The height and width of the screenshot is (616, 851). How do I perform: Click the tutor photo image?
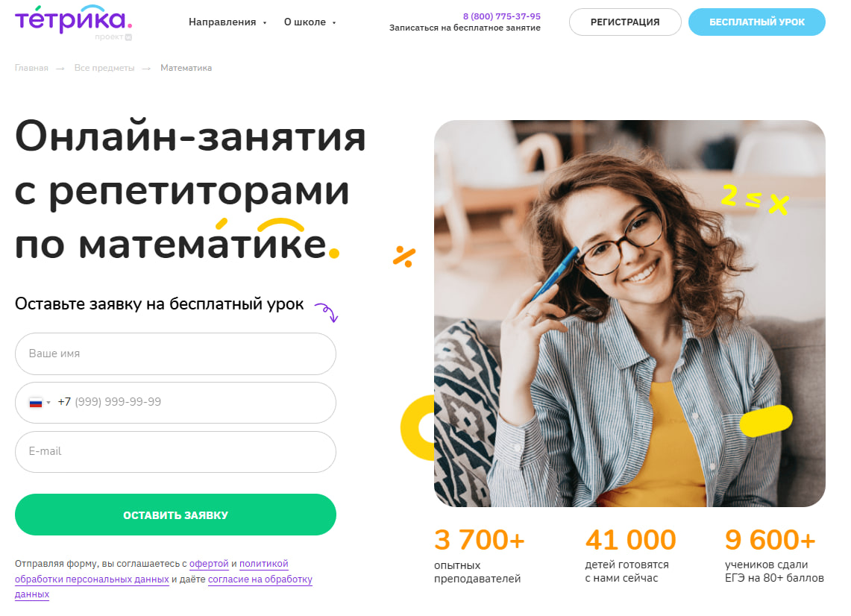(x=629, y=314)
